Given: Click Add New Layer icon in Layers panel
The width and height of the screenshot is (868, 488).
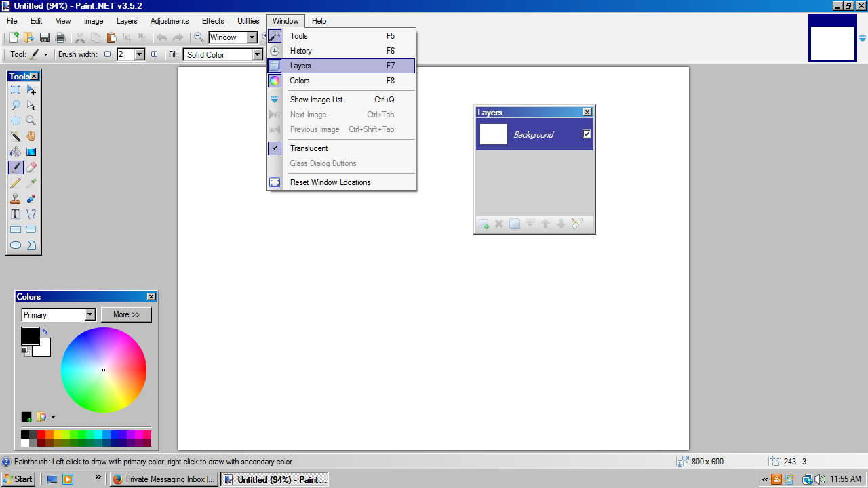Looking at the screenshot, I should 484,224.
